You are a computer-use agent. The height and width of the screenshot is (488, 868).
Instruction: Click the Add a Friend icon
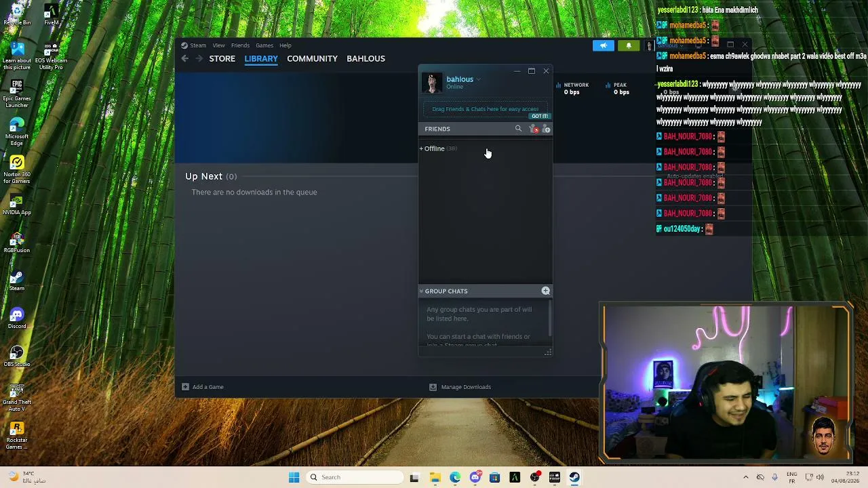click(x=546, y=129)
